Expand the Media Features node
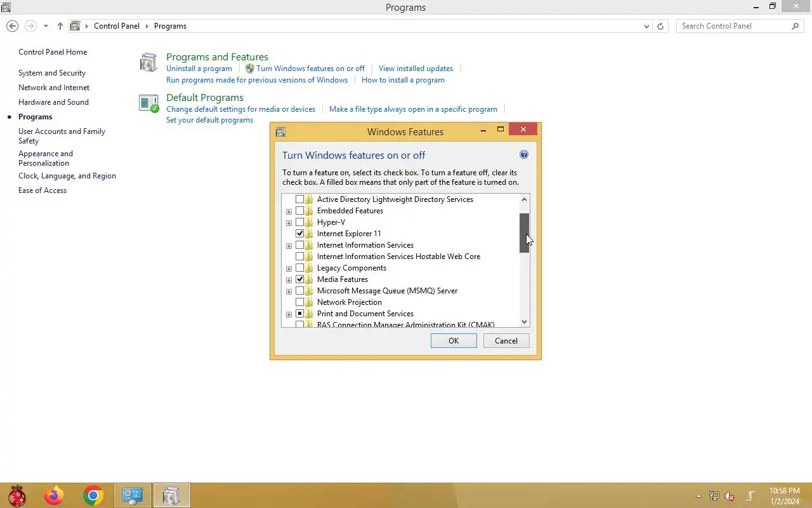This screenshot has width=812, height=508. point(289,280)
